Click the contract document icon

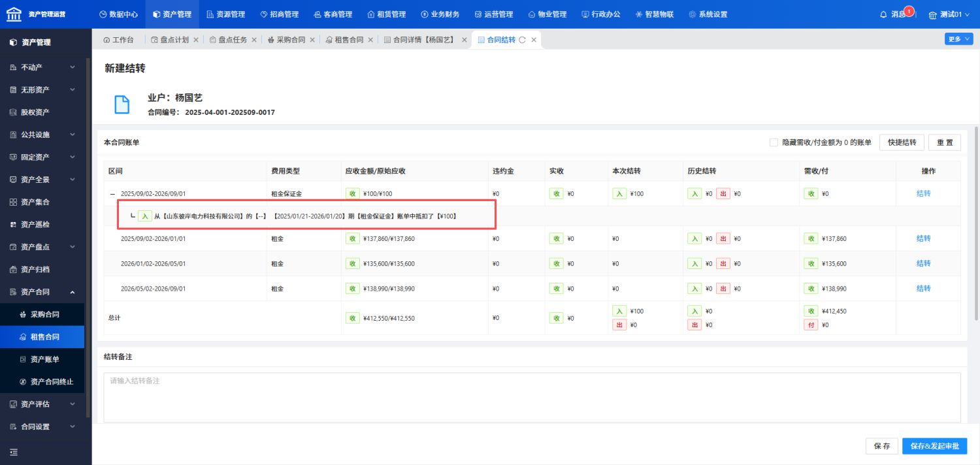pyautogui.click(x=122, y=105)
